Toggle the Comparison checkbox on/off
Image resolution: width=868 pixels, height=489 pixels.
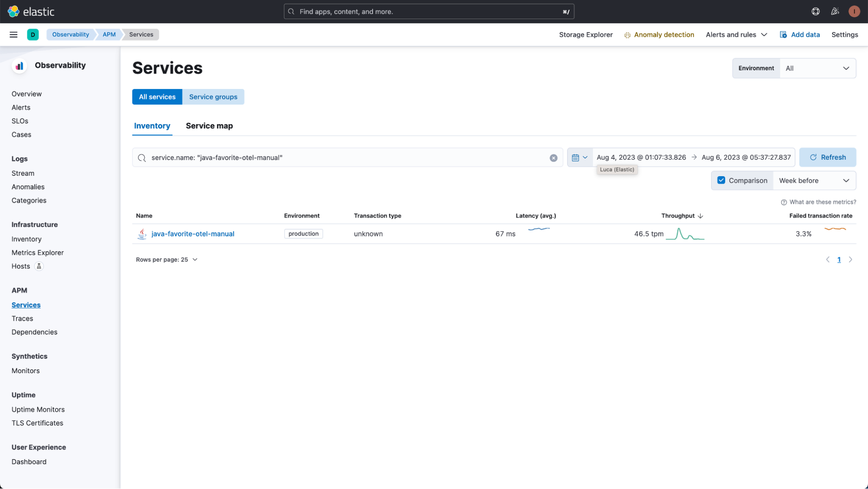722,181
